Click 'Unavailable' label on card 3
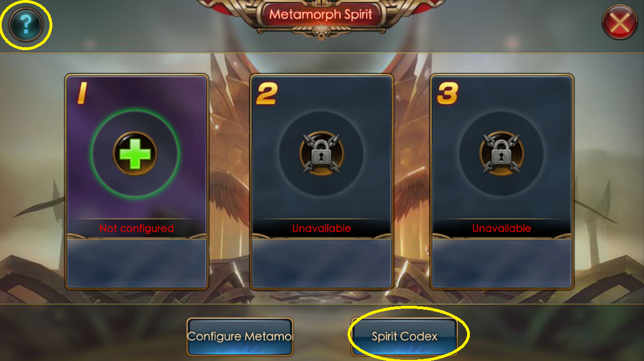Viewport: 644px width, 361px height. 501,228
